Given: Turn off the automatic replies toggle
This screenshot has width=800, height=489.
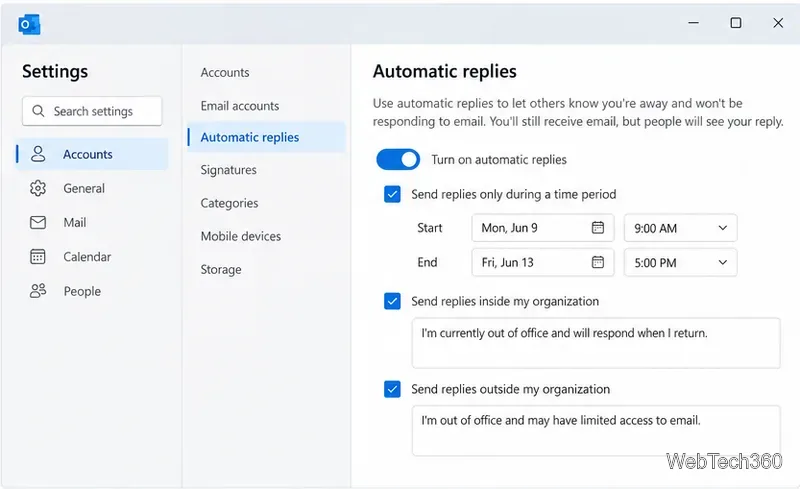Looking at the screenshot, I should (398, 160).
